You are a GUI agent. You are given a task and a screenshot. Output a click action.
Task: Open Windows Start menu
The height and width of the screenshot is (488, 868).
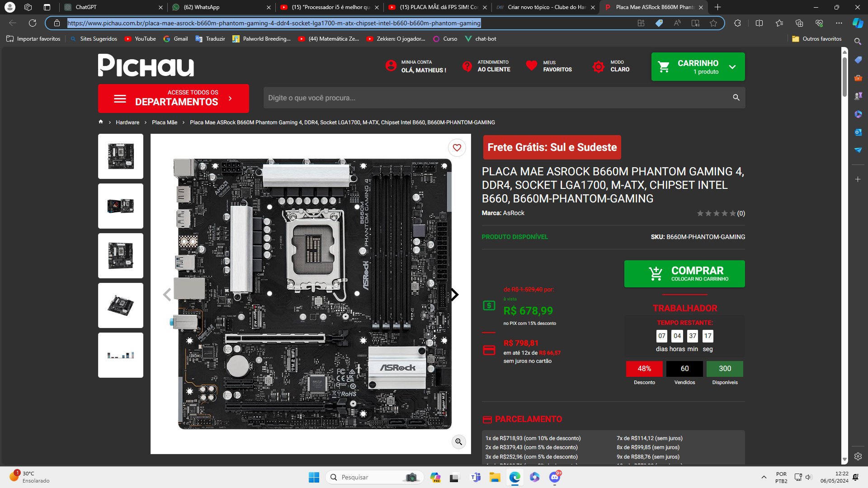point(314,477)
